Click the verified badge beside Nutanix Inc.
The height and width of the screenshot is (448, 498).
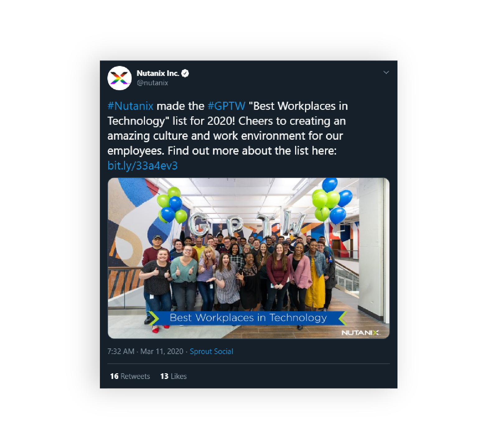[185, 73]
